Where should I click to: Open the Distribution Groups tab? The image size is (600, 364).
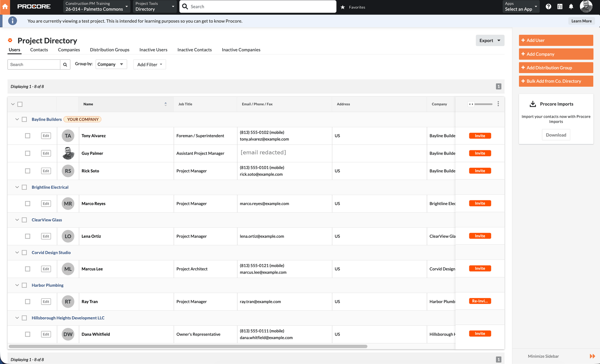click(x=110, y=50)
